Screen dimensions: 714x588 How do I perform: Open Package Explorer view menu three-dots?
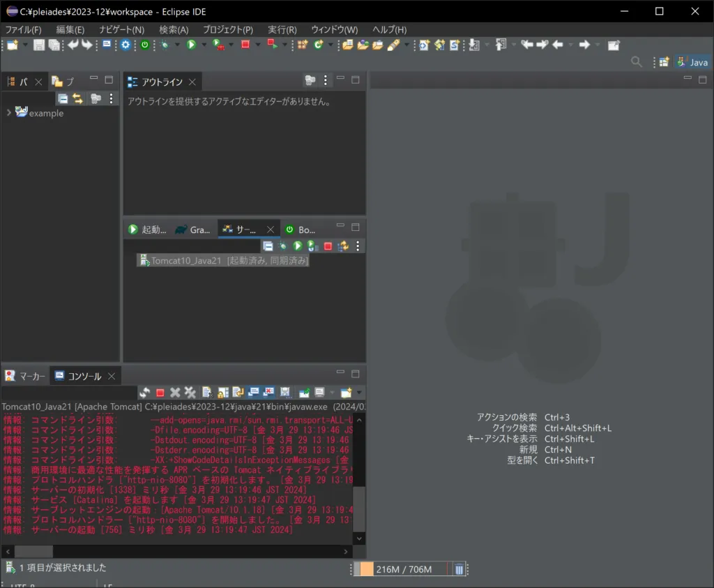(111, 98)
